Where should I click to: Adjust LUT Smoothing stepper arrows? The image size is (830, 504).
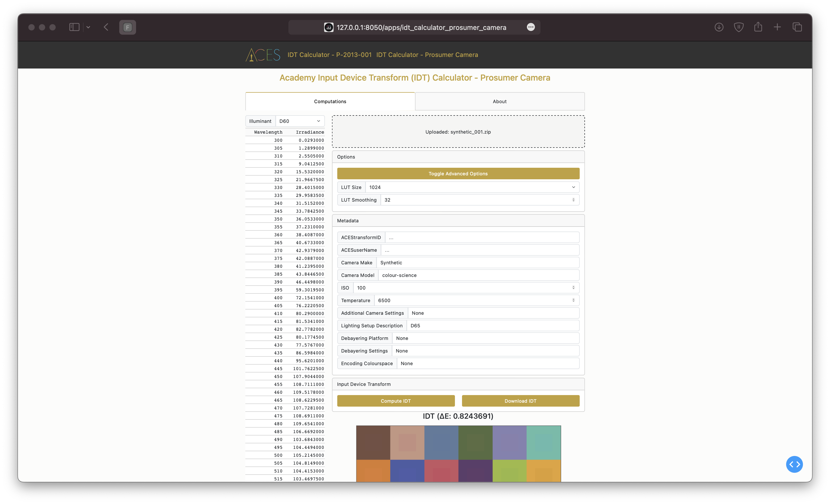(x=573, y=200)
